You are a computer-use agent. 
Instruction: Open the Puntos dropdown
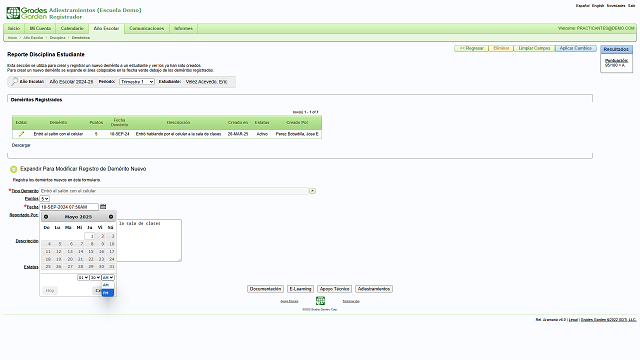(x=44, y=199)
